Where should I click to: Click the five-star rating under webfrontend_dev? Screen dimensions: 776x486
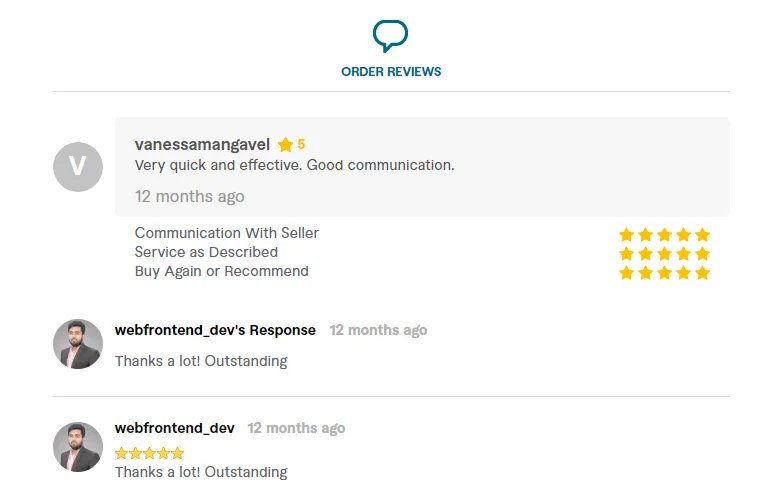point(150,453)
